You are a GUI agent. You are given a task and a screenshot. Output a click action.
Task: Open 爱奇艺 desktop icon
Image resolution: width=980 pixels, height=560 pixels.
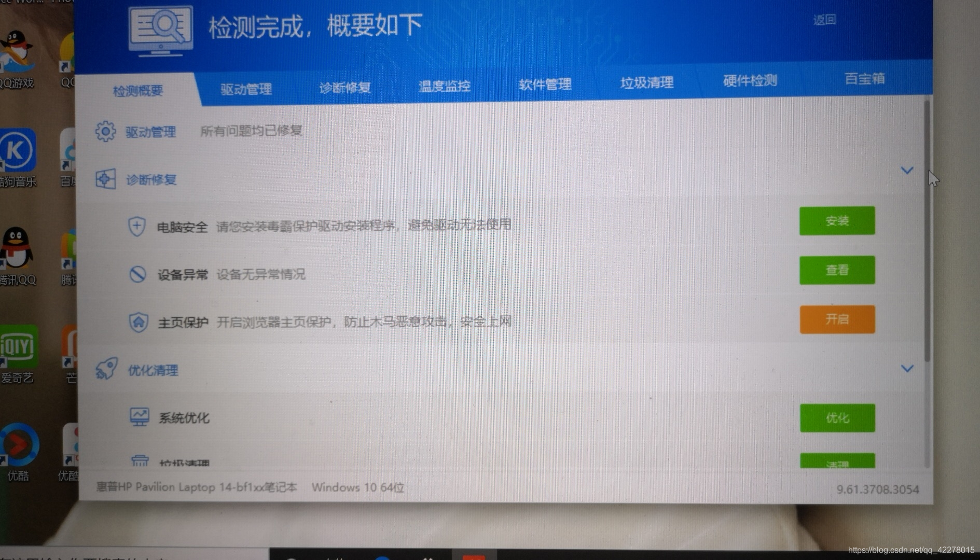[x=19, y=354]
